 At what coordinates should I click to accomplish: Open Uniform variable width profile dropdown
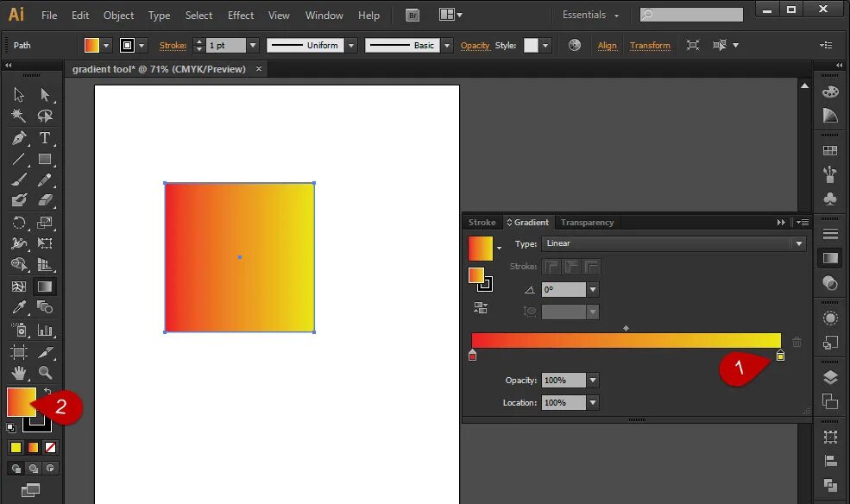click(x=351, y=45)
